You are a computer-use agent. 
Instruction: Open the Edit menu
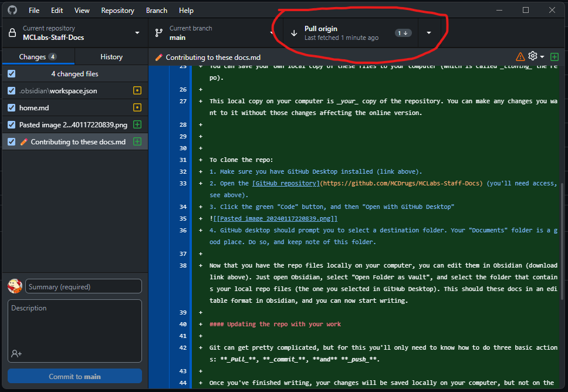(x=57, y=11)
